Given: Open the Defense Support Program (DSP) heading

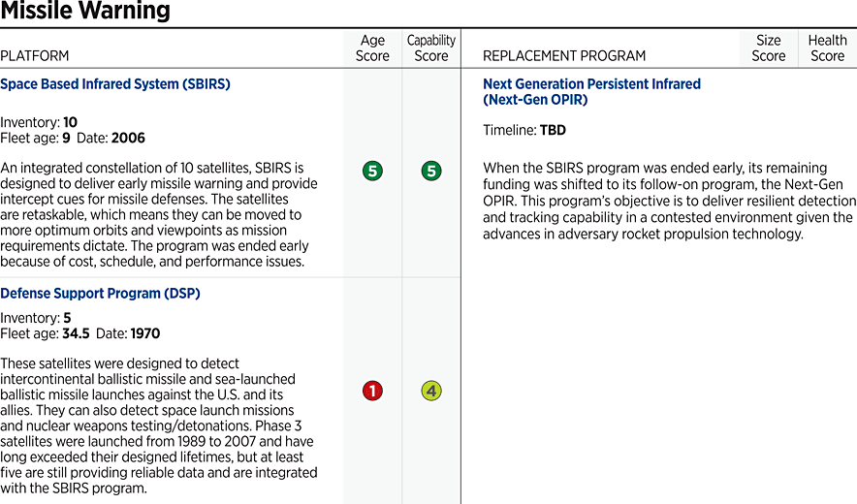Looking at the screenshot, I should click(x=100, y=293).
